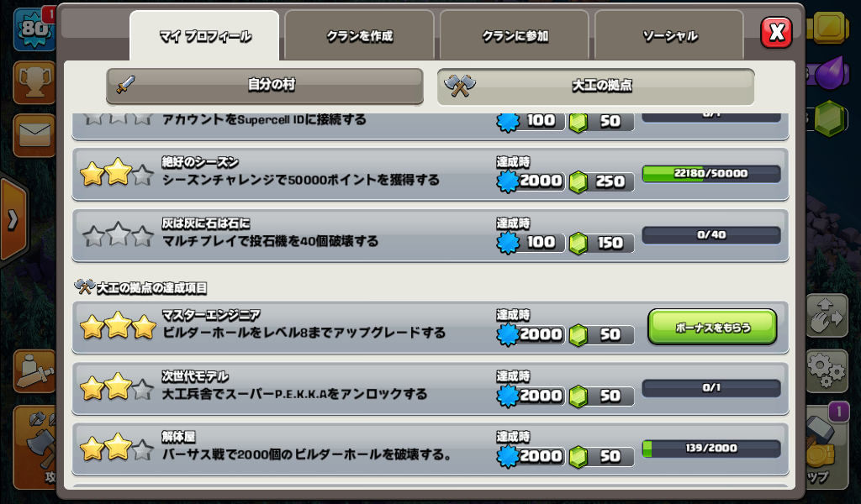This screenshot has height=504, width=861.
Task: Select the 次世代モデル achievement row
Action: 430,388
